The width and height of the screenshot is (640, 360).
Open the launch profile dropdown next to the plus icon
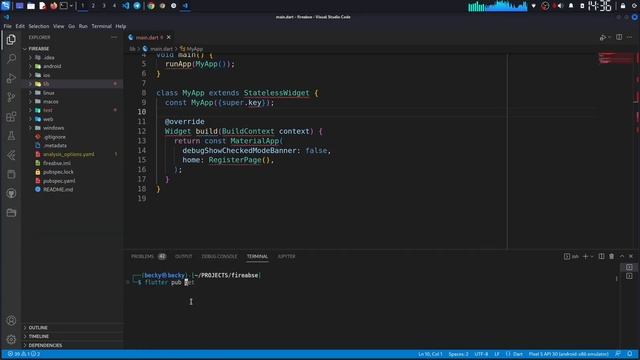click(592, 256)
